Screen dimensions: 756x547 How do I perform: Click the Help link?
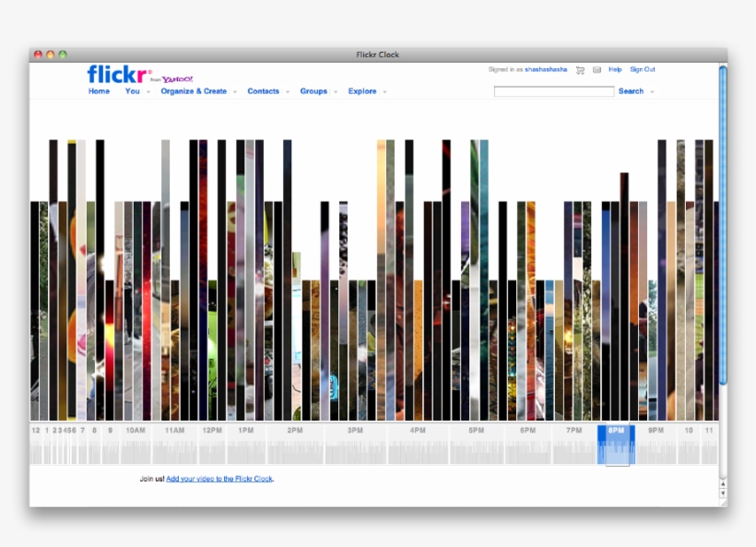click(x=614, y=69)
